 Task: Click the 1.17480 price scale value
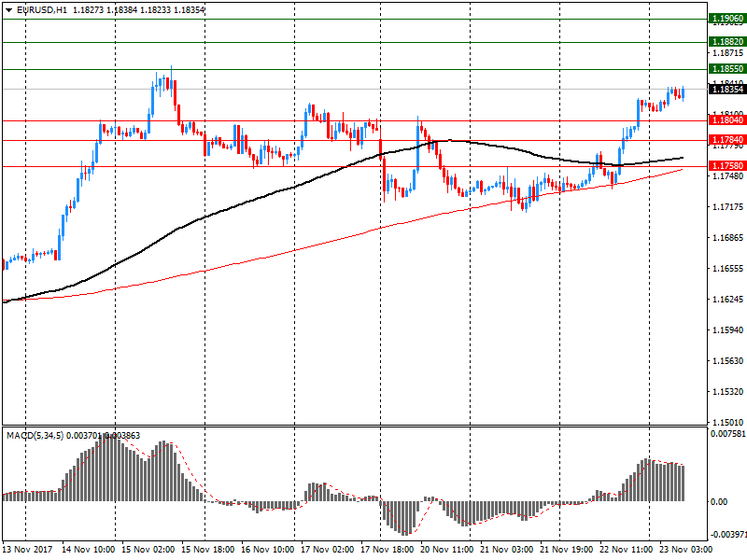727,176
